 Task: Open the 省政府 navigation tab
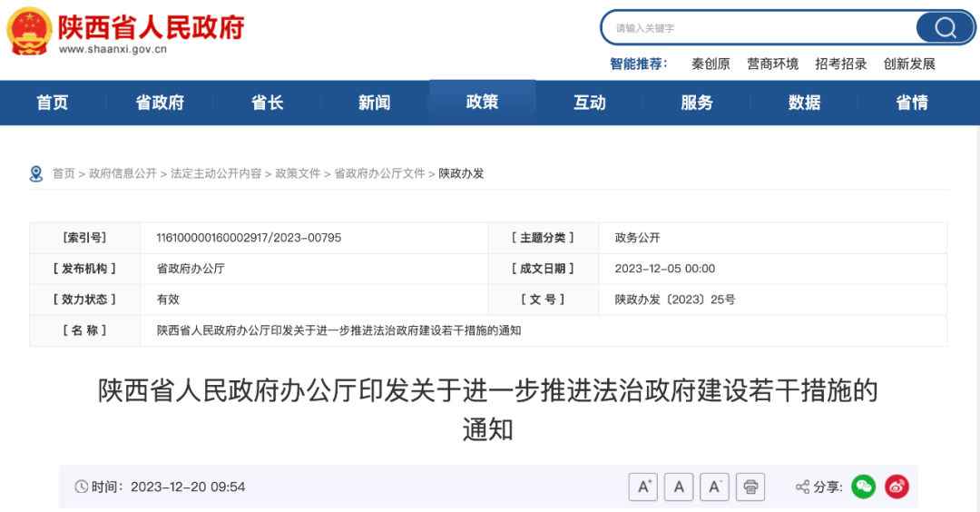click(x=160, y=103)
